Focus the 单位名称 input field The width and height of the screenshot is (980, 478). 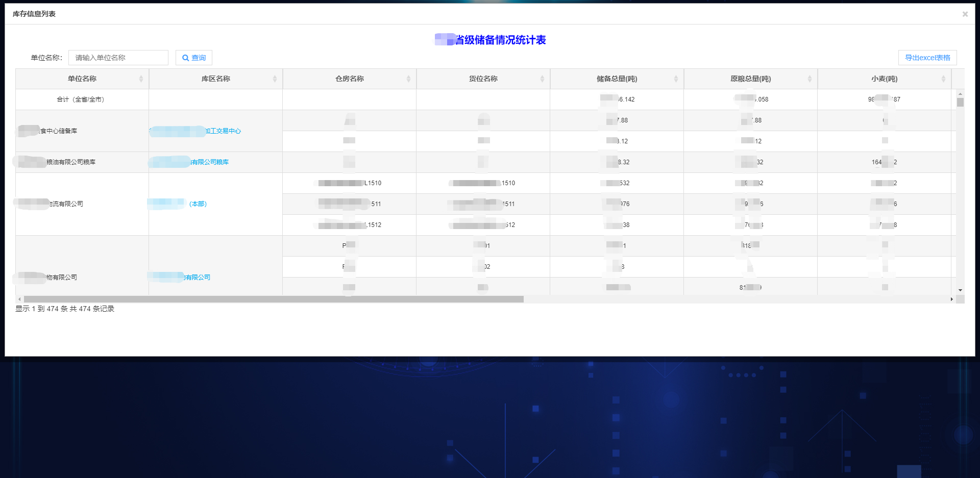(118, 58)
